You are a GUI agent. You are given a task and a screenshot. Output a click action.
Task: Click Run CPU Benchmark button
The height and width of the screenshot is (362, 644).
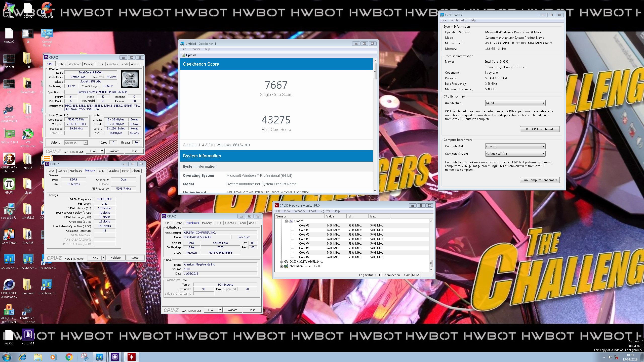click(x=540, y=129)
